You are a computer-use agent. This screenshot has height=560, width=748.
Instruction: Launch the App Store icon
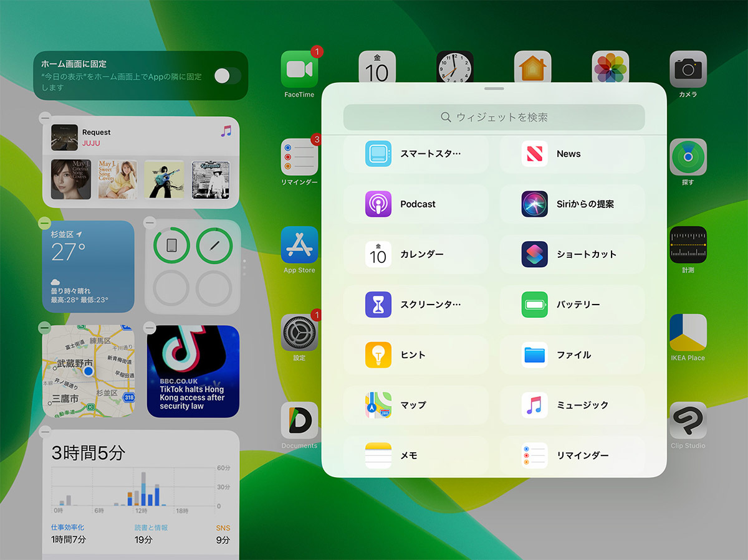click(299, 245)
